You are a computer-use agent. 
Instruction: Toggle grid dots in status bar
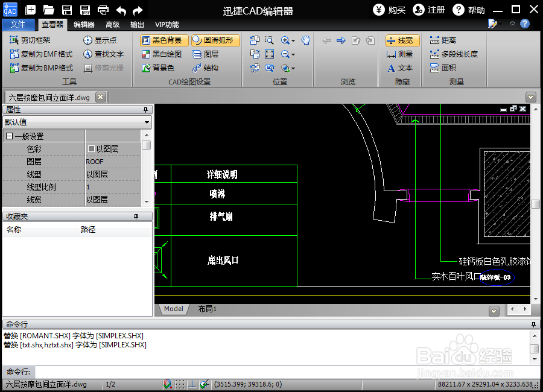pos(180,384)
